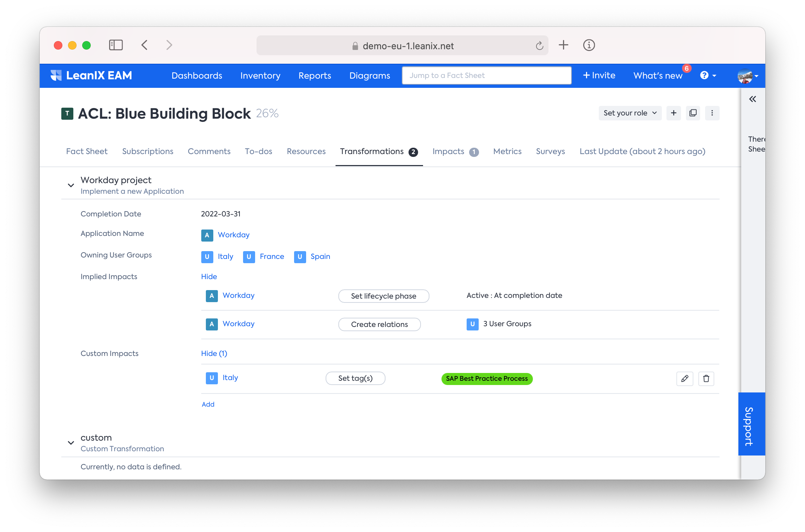The image size is (805, 532).
Task: Click the green T fact sheet type icon
Action: 67,114
